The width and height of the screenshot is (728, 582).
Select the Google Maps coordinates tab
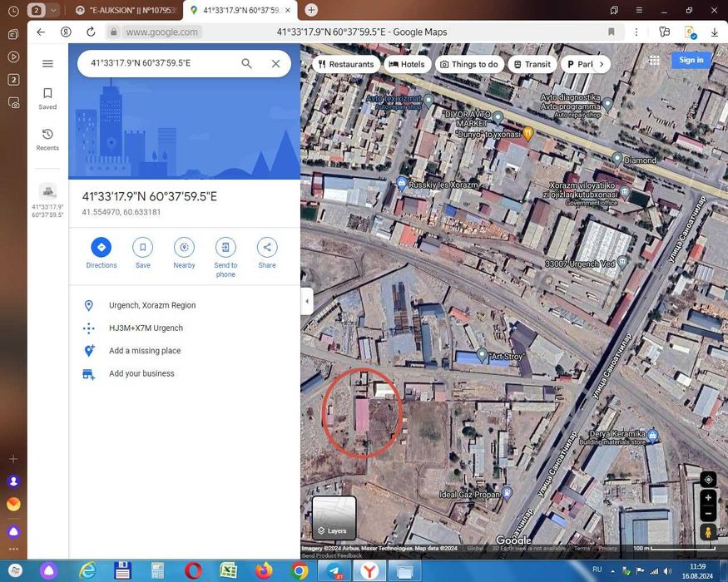point(241,10)
